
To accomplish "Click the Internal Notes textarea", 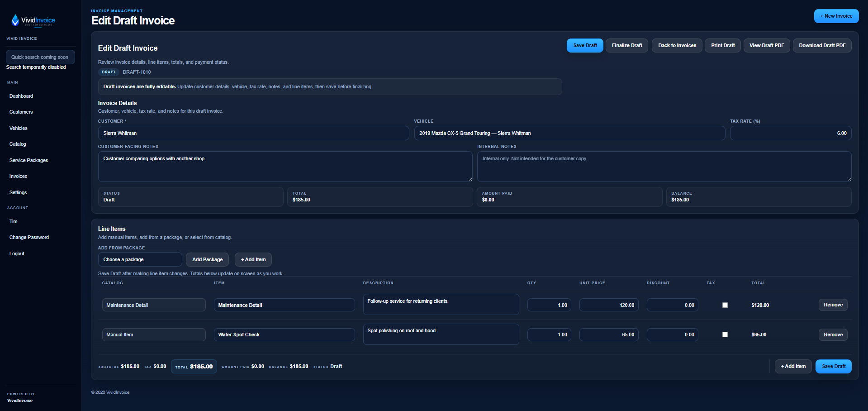I will tap(664, 167).
